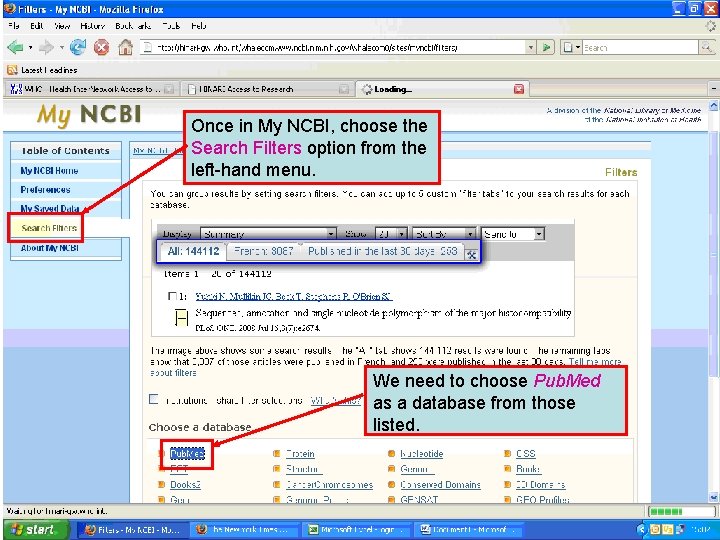Image resolution: width=720 pixels, height=540 pixels.
Task: Choose the 3D Domains database
Action: point(540,484)
